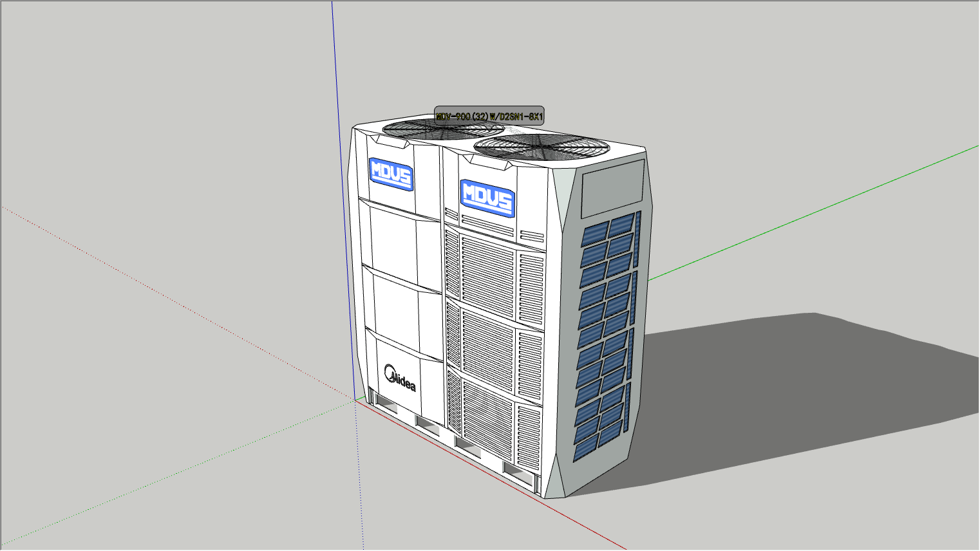Click the blue condenser coil side panel
980x551 pixels.
coord(607,337)
